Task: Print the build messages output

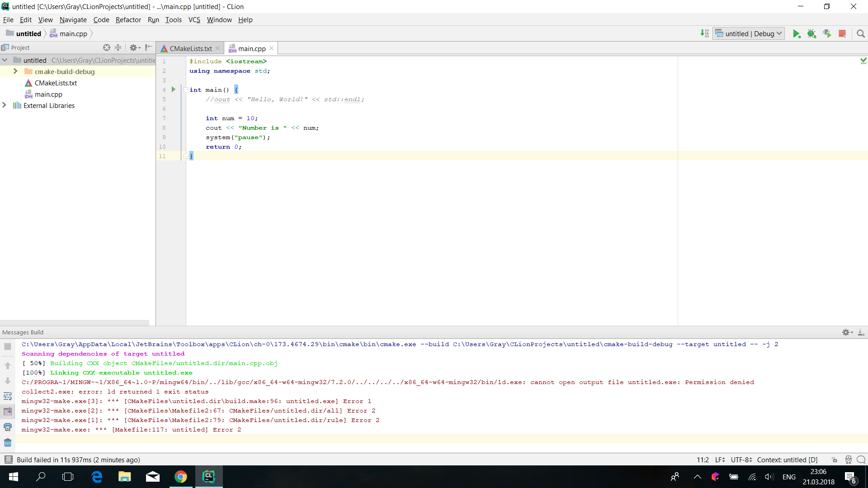Action: (x=8, y=427)
